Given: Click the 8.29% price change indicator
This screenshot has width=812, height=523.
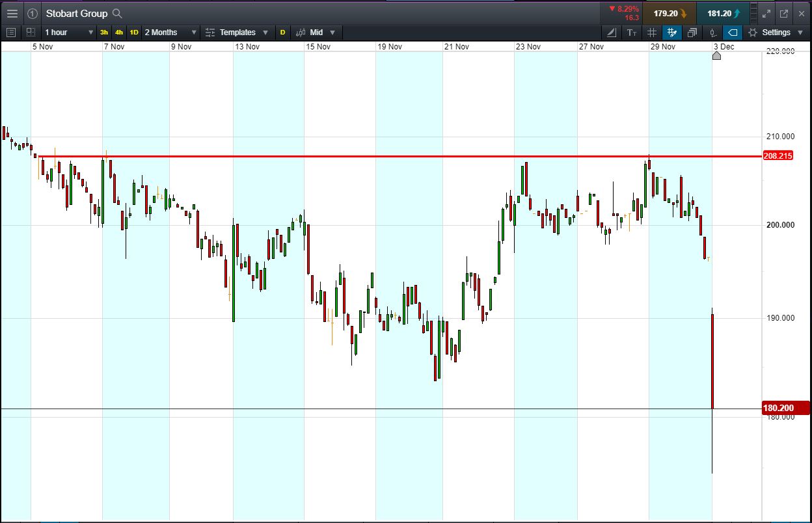Looking at the screenshot, I should pyautogui.click(x=624, y=9).
